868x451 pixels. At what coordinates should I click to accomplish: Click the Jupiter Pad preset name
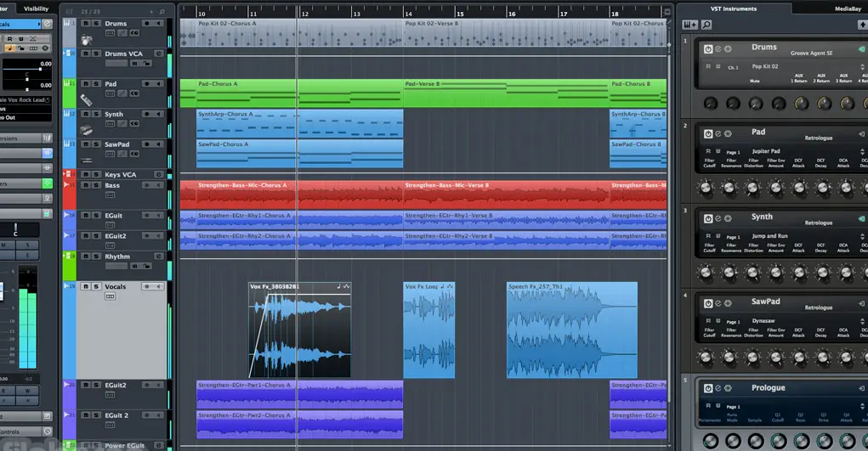pos(766,151)
